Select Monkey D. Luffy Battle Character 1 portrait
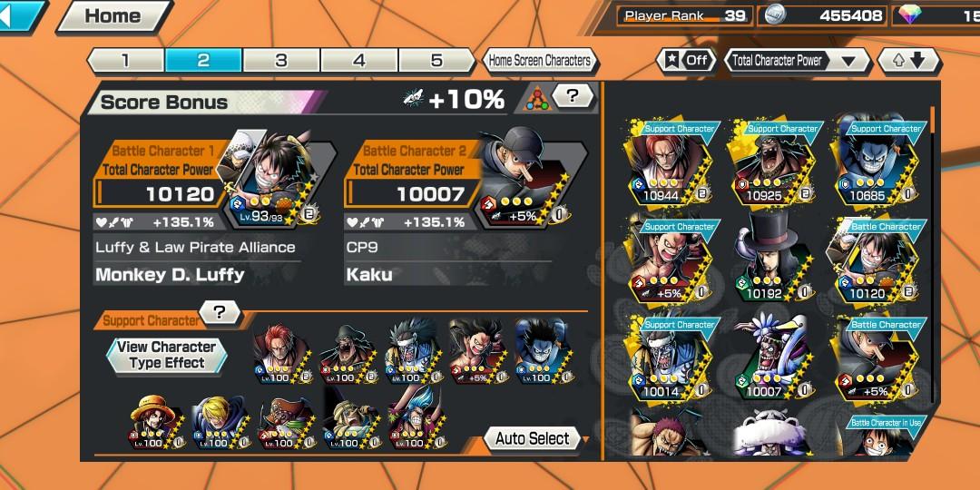 pyautogui.click(x=275, y=177)
